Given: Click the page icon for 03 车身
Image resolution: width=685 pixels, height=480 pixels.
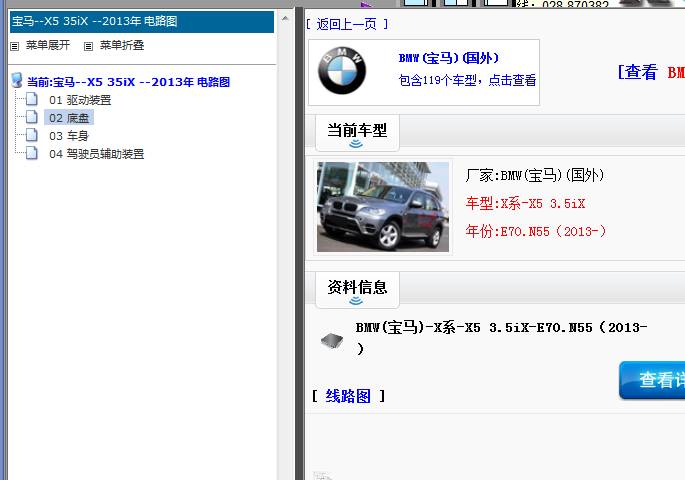Looking at the screenshot, I should [x=31, y=135].
